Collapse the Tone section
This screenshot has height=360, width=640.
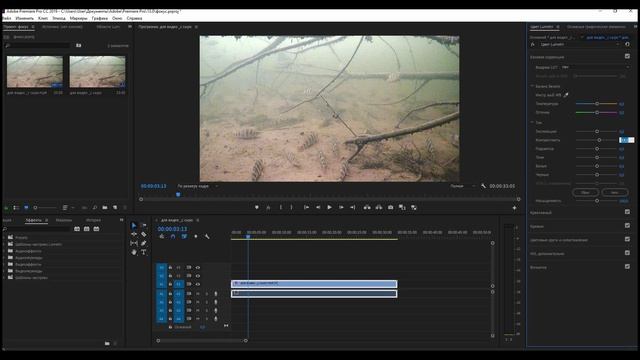coord(532,122)
